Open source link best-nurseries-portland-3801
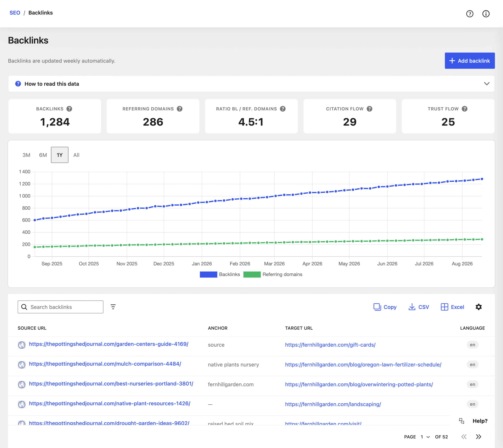The height and width of the screenshot is (448, 503). pos(111,384)
